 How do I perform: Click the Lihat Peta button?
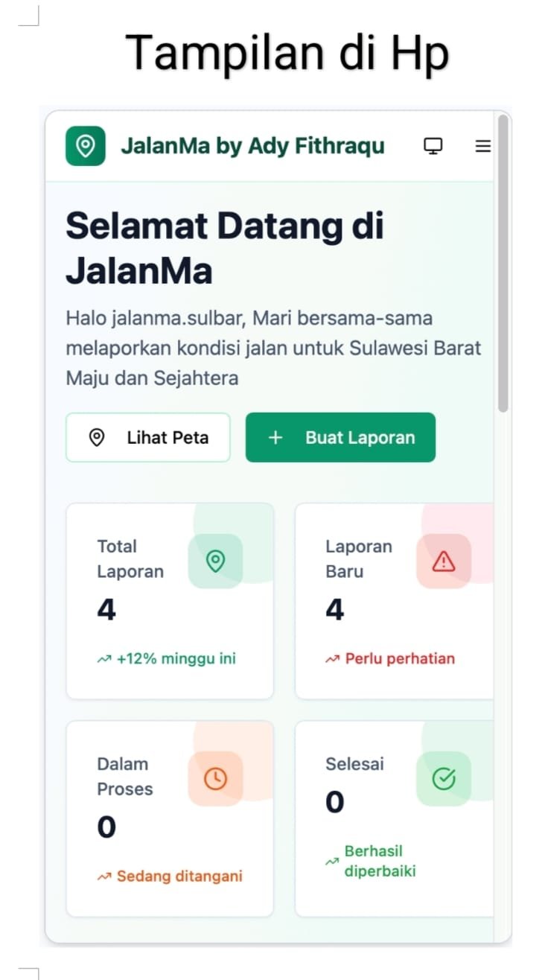click(x=148, y=437)
